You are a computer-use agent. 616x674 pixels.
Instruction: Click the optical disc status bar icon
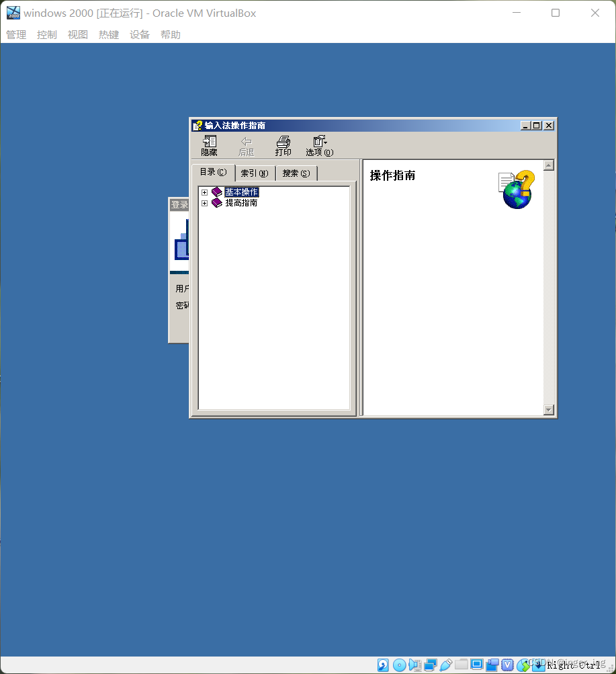click(400, 665)
